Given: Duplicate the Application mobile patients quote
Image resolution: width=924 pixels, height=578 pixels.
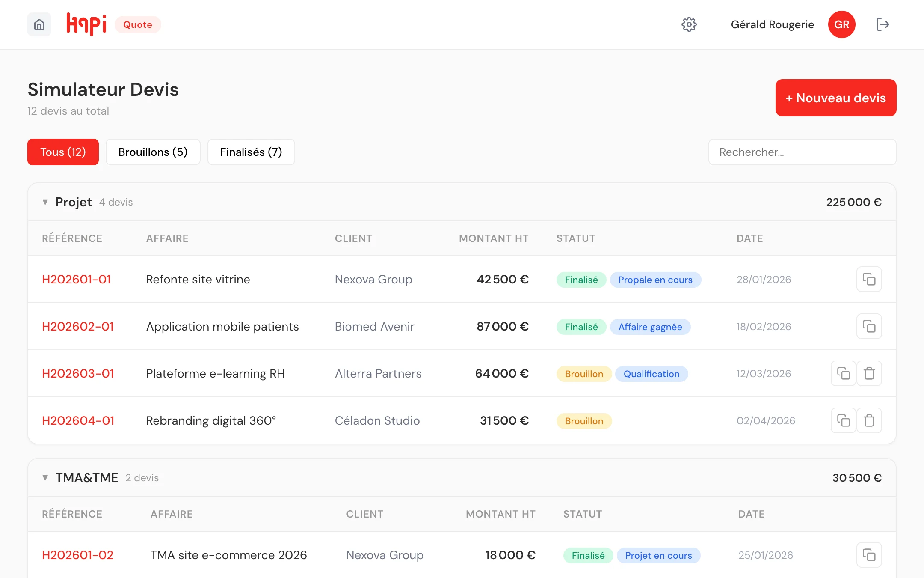Looking at the screenshot, I should (869, 326).
